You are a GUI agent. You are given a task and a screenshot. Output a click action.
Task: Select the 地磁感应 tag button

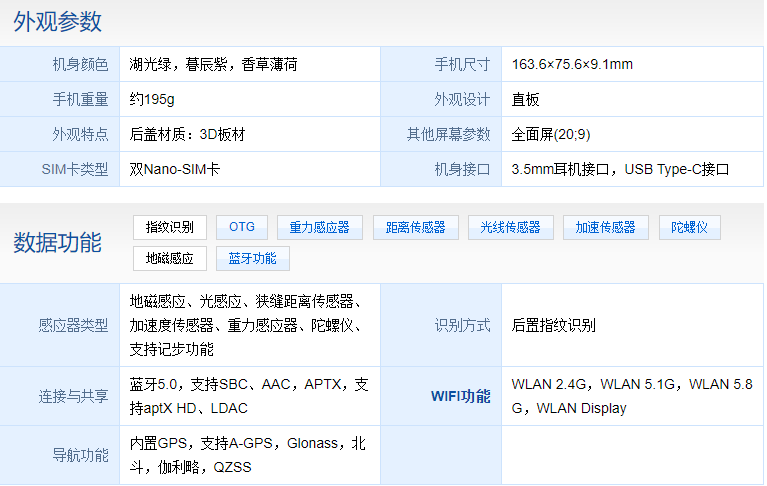point(169,258)
